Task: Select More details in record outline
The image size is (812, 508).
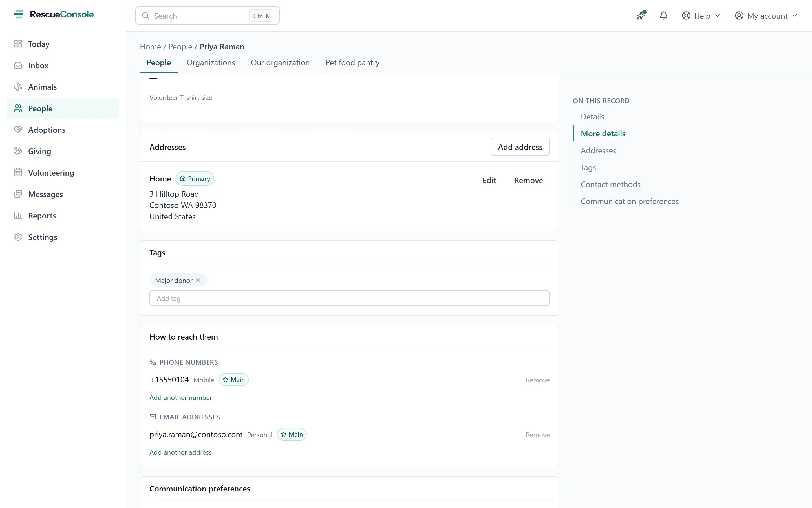Action: (603, 134)
